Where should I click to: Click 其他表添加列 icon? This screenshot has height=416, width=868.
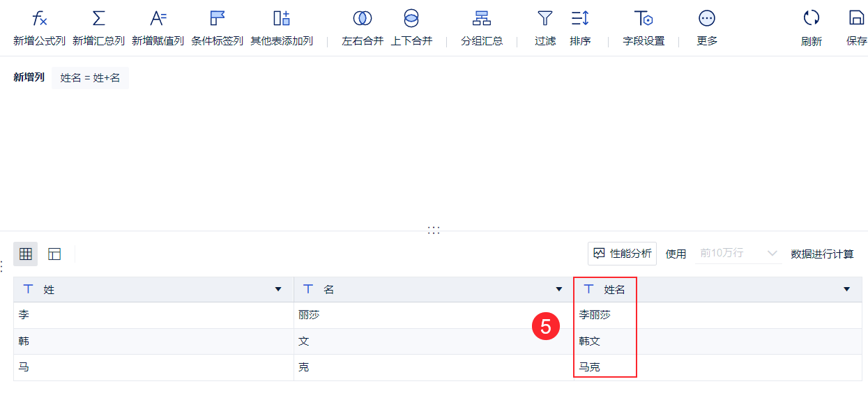coord(281,19)
